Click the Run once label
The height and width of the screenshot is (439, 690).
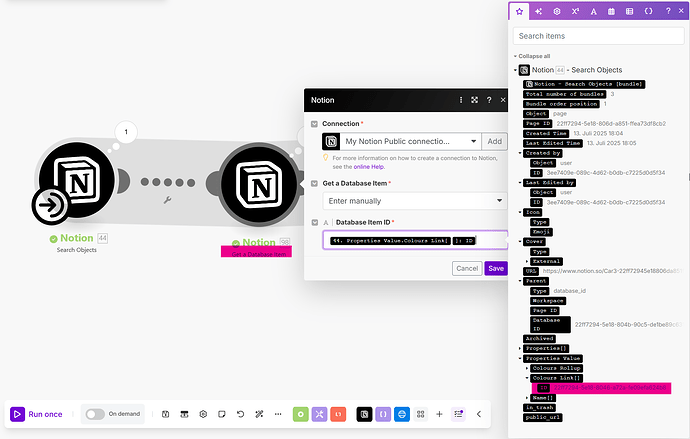[45, 414]
